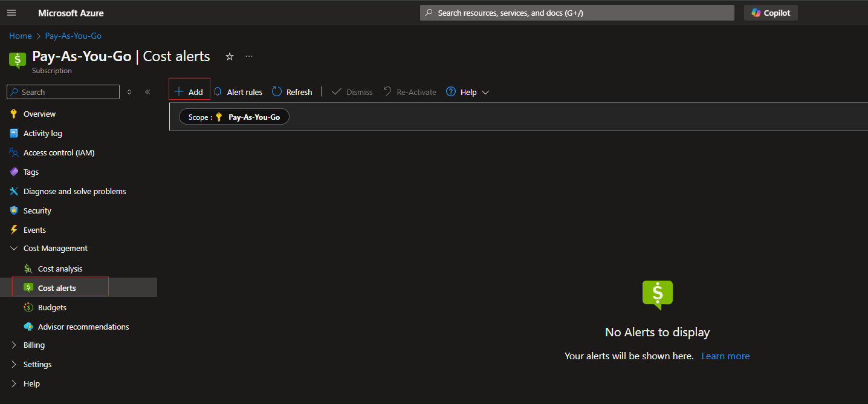Favorite this page with the star icon
This screenshot has height=404, width=868.
(x=230, y=56)
